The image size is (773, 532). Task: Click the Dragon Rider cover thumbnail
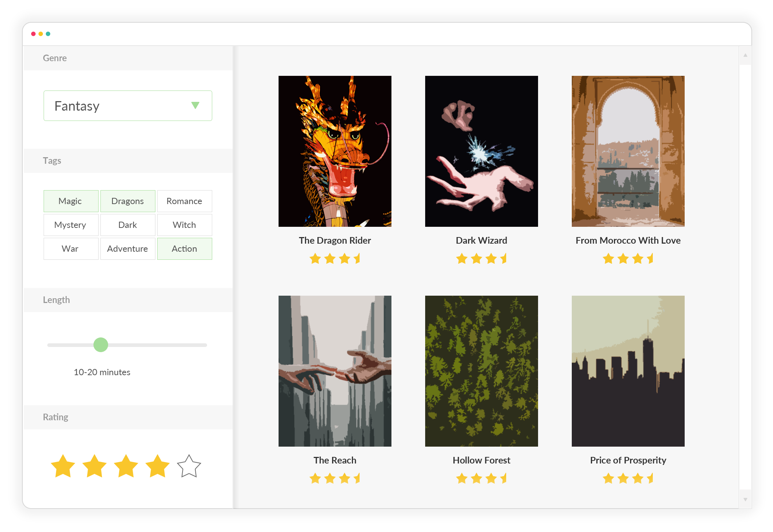(335, 151)
